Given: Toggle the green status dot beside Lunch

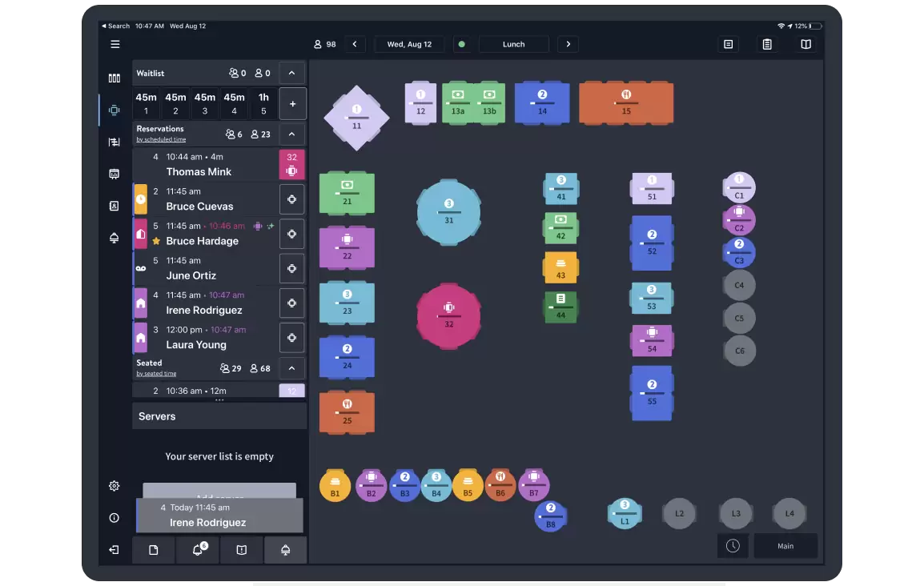Looking at the screenshot, I should pos(461,45).
